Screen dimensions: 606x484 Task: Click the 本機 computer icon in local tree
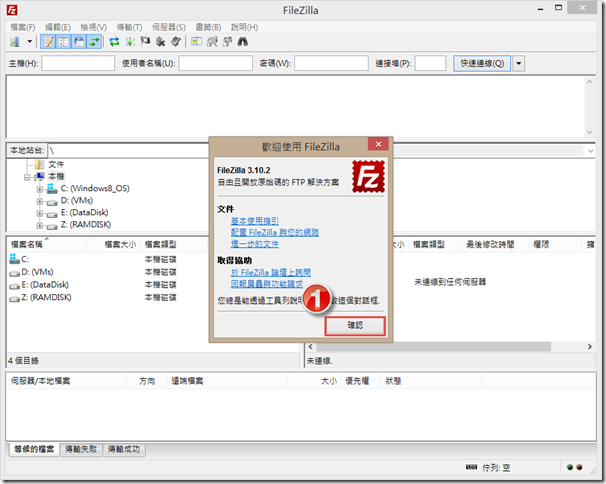coord(40,176)
